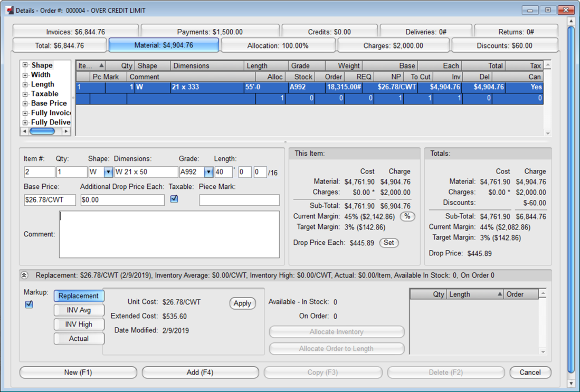The image size is (580, 392).
Task: Click into the Comment text area
Action: point(169,234)
